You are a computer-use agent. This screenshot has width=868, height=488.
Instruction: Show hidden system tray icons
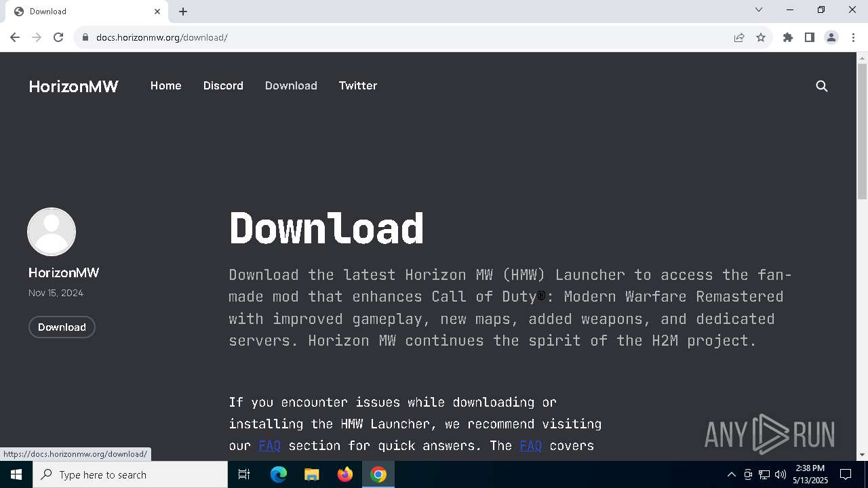pyautogui.click(x=731, y=474)
